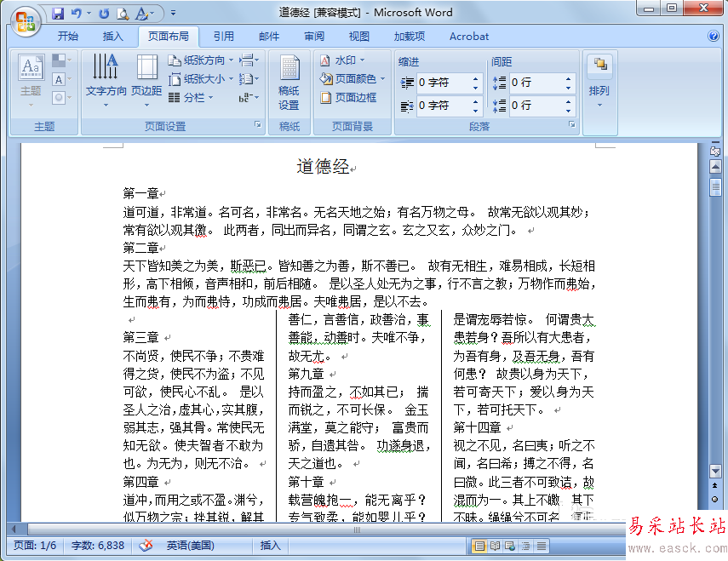
Task: Open theme colors dropdown
Action: point(61,60)
